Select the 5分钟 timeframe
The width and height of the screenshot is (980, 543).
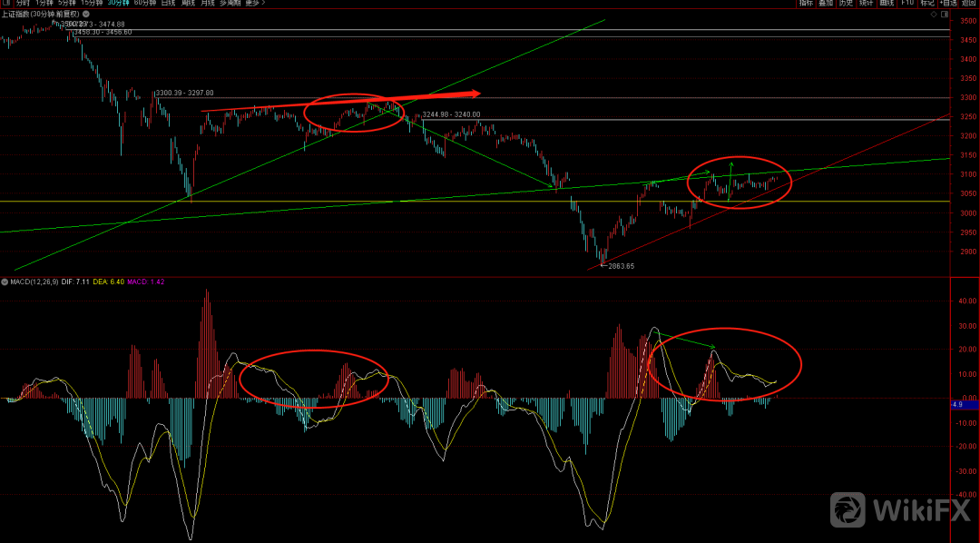point(68,4)
